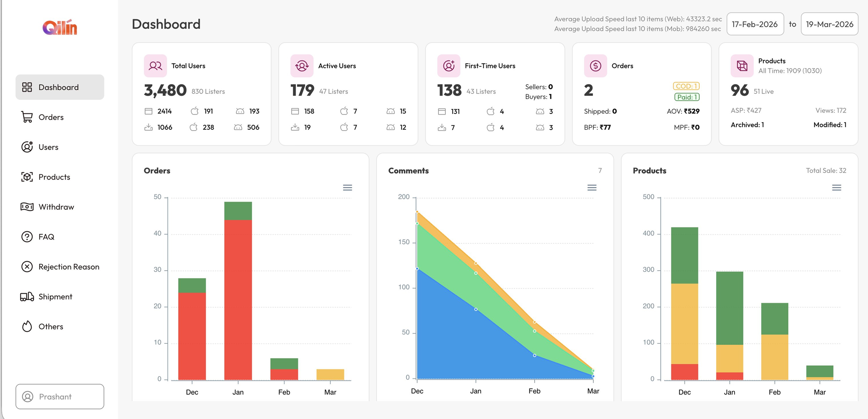Screen dimensions: 868x419
Task: Open Withdraw page from sidebar
Action: pos(60,207)
